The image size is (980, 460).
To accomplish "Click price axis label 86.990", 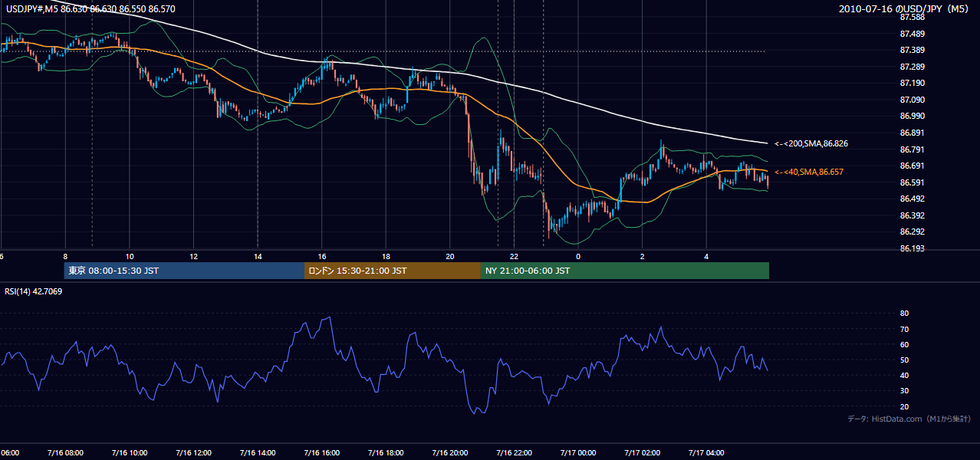I will [x=913, y=116].
